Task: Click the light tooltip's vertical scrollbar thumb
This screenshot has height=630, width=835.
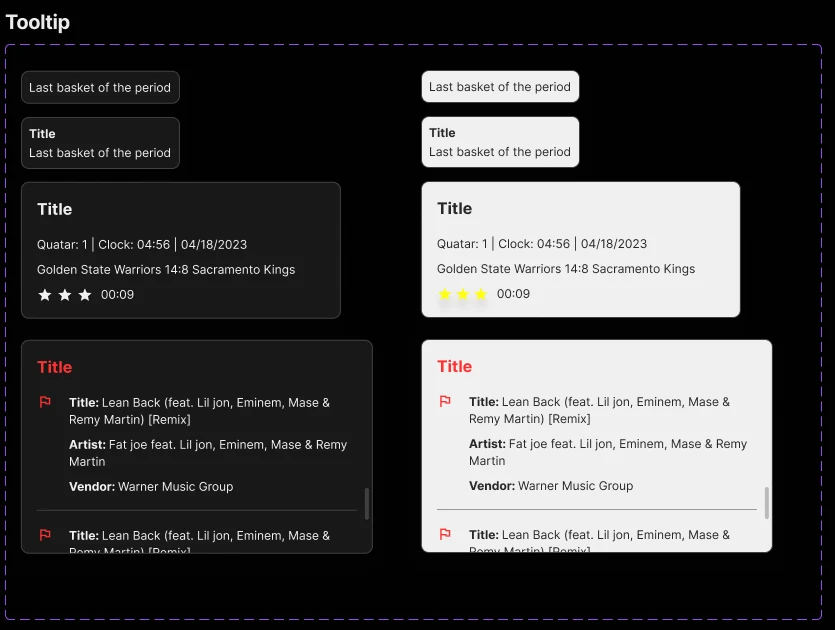Action: (x=767, y=502)
